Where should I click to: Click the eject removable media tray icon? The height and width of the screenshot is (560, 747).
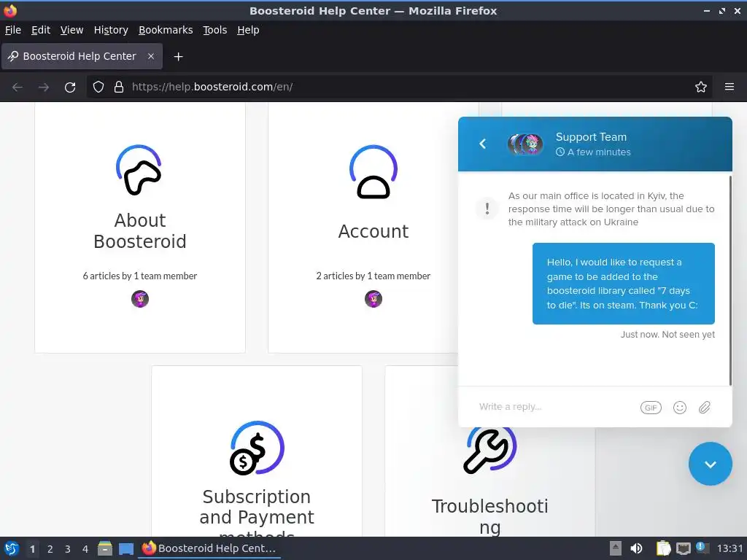pyautogui.click(x=616, y=548)
